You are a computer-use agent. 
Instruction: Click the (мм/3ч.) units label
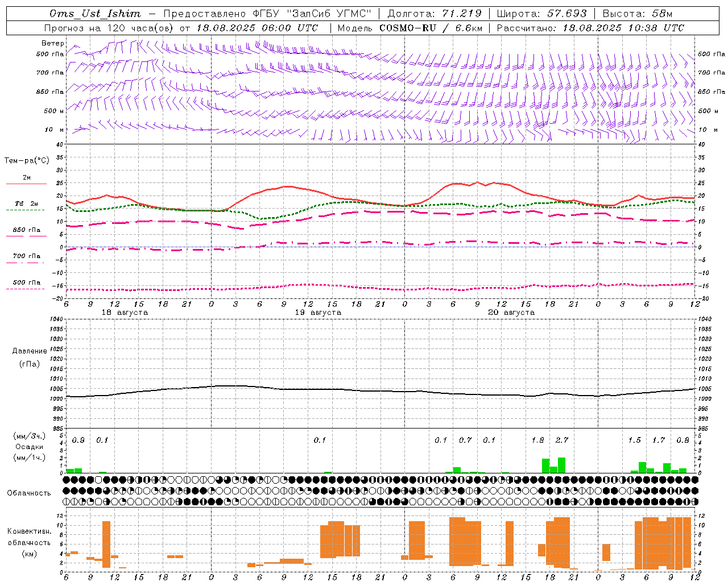coord(29,436)
